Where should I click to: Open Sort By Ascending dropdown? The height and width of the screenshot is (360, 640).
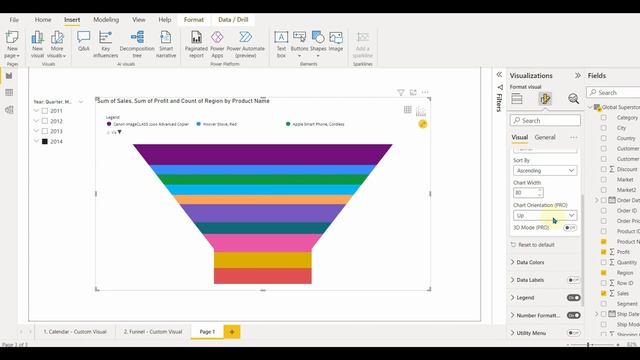545,171
